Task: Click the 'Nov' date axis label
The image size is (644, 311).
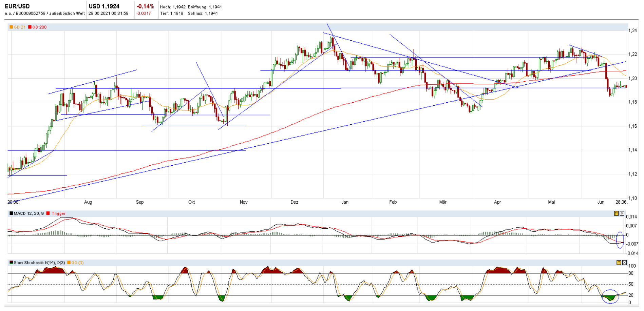Action: (244, 202)
